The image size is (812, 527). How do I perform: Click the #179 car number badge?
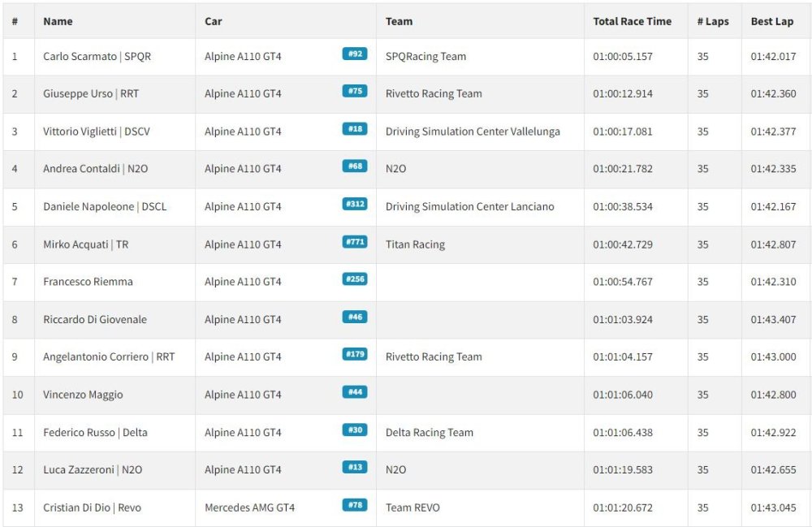pyautogui.click(x=355, y=354)
